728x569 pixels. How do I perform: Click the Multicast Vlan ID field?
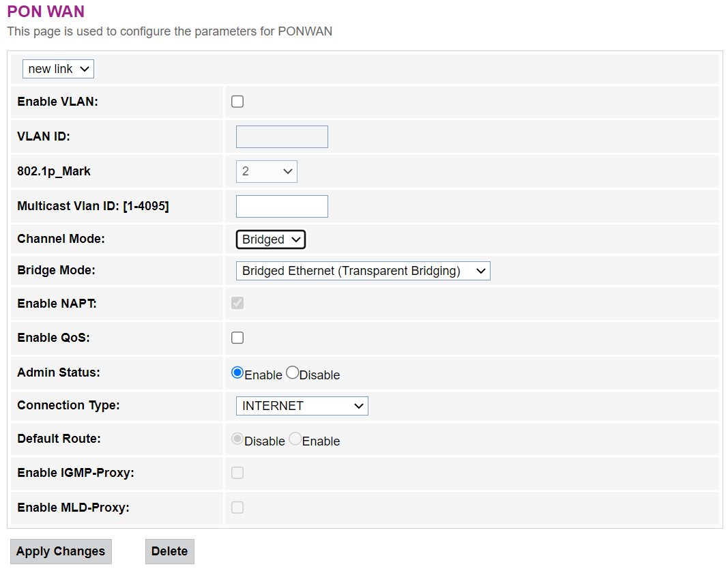coord(282,206)
